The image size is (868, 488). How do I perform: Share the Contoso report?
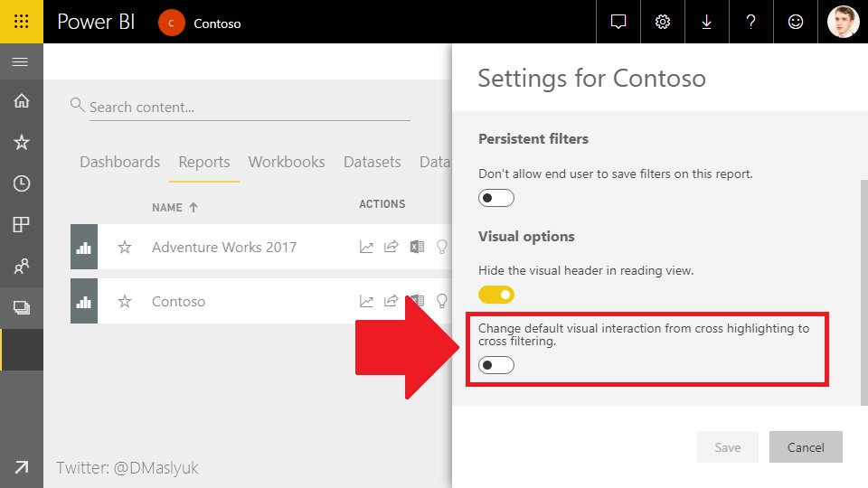pyautogui.click(x=391, y=300)
